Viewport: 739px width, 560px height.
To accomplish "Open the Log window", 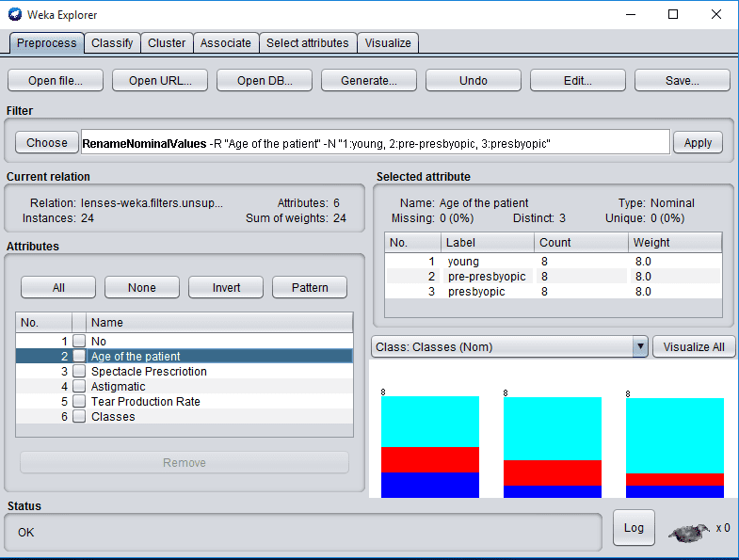I will tap(634, 528).
